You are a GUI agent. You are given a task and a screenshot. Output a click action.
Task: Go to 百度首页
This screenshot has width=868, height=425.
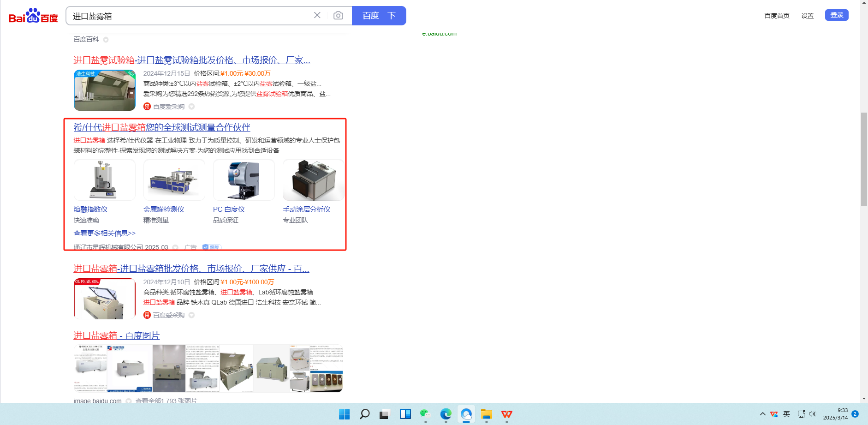[x=777, y=16]
